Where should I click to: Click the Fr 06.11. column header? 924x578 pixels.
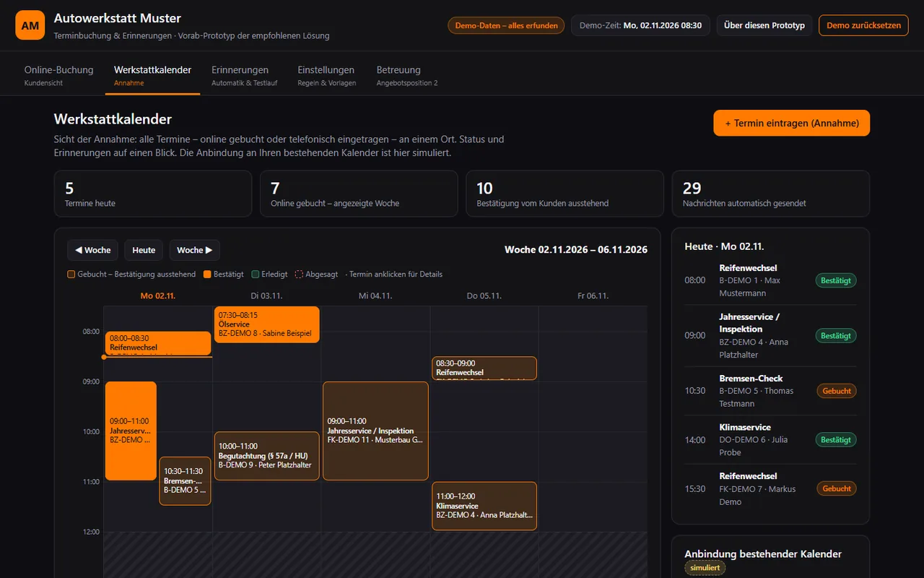(x=593, y=296)
